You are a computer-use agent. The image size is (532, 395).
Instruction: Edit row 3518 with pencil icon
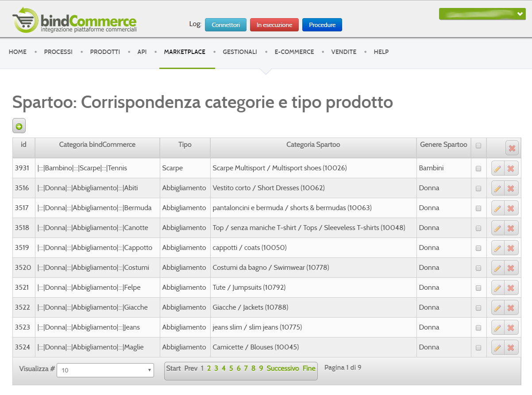click(x=497, y=228)
